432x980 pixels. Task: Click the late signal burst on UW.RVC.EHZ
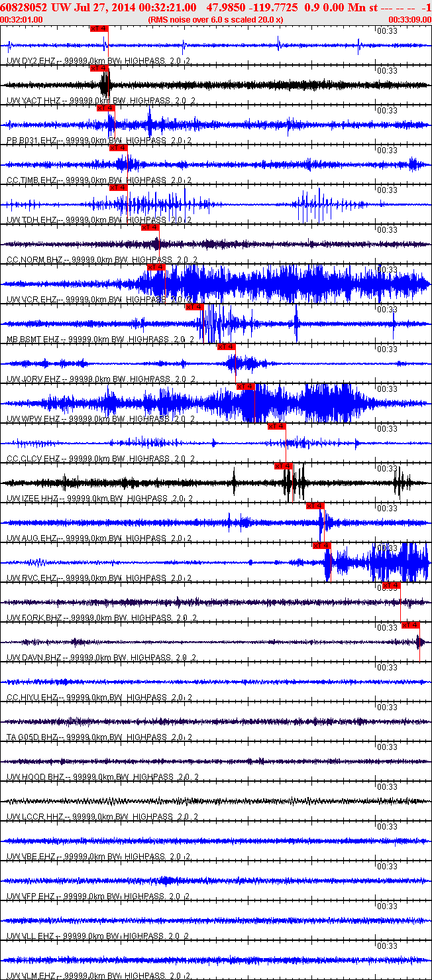(x=400, y=562)
